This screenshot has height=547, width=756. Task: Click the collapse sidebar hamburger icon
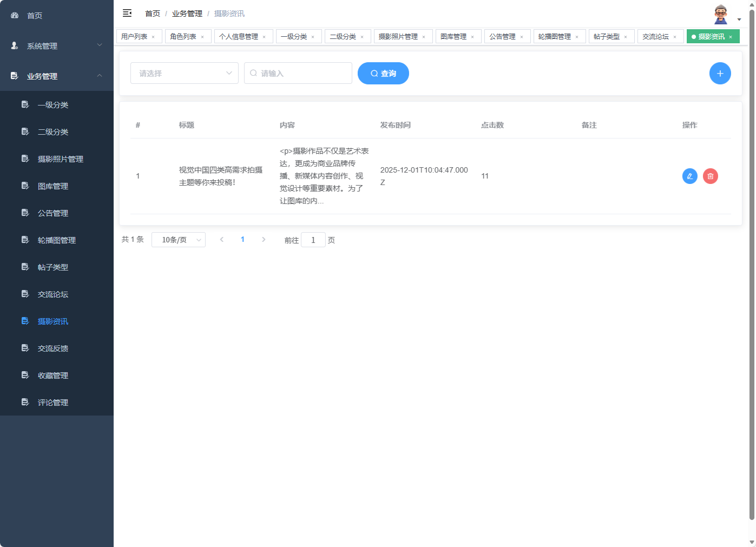coord(127,13)
